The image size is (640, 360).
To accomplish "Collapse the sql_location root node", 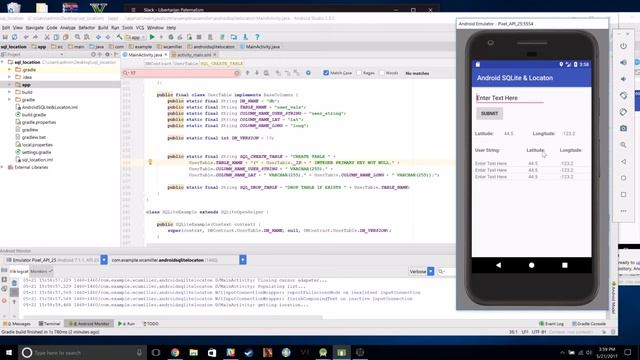I will coord(3,62).
